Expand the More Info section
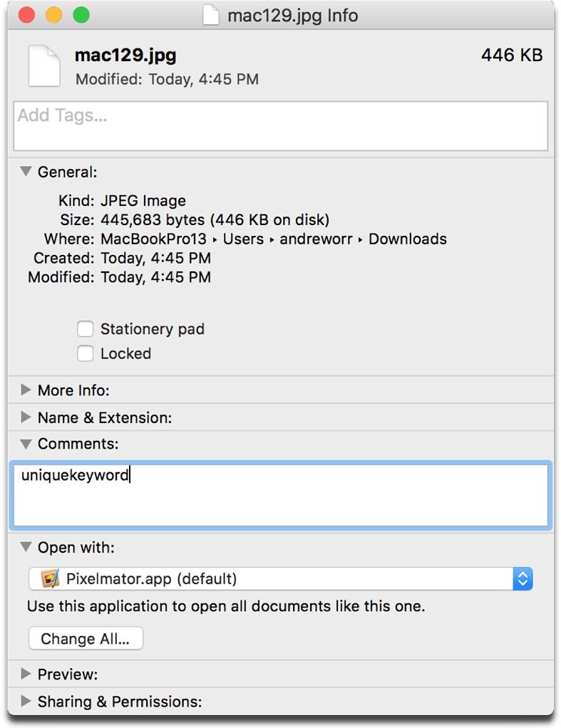 point(26,390)
